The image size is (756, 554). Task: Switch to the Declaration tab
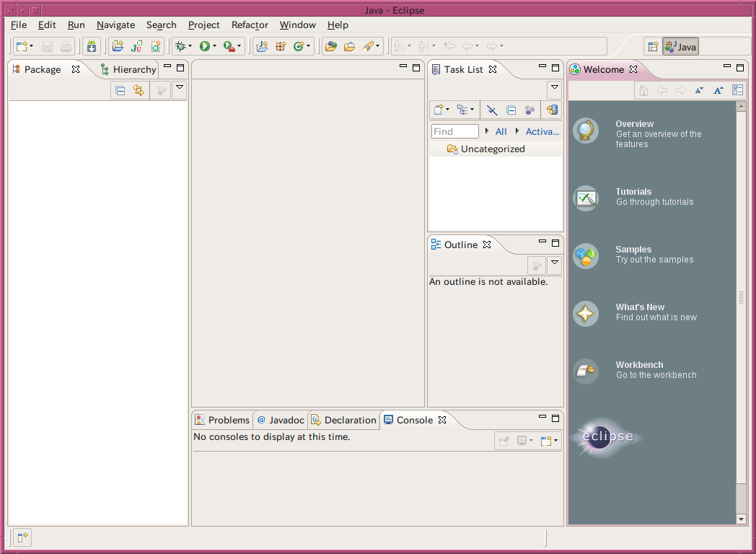pyautogui.click(x=344, y=420)
